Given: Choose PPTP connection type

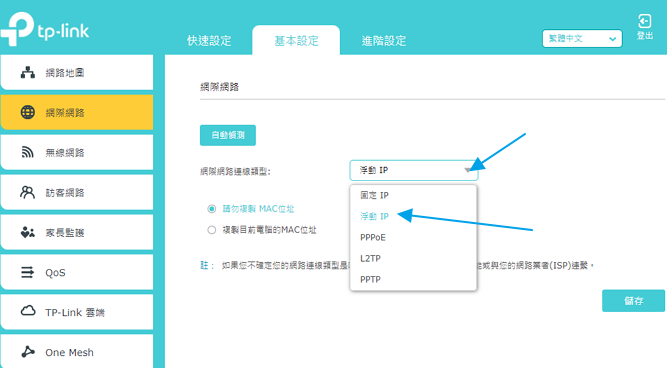Looking at the screenshot, I should pos(413,280).
